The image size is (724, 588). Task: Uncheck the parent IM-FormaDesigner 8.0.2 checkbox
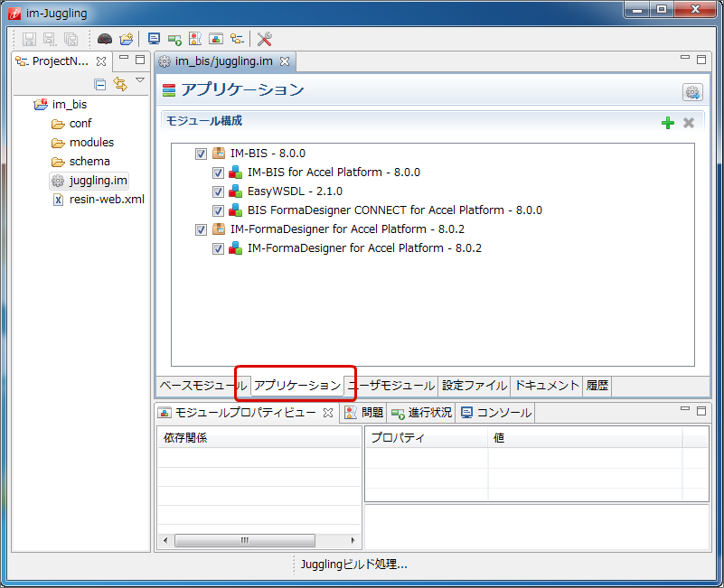[201, 229]
